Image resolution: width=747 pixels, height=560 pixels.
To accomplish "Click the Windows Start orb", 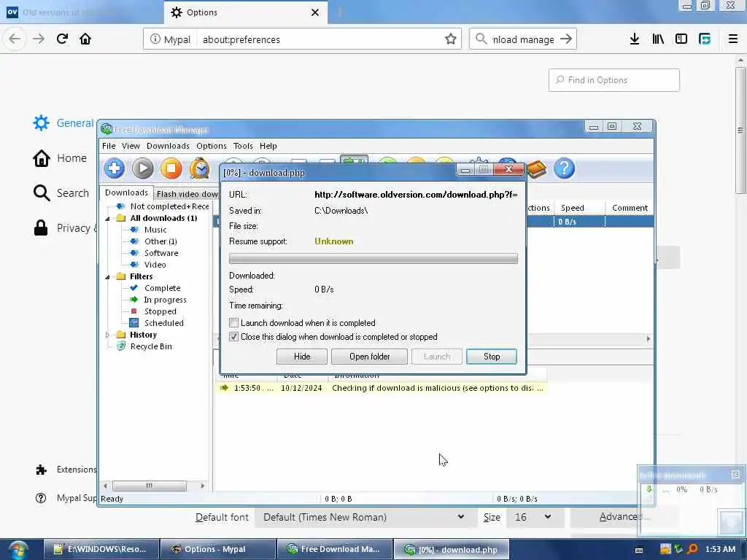I will (x=18, y=550).
